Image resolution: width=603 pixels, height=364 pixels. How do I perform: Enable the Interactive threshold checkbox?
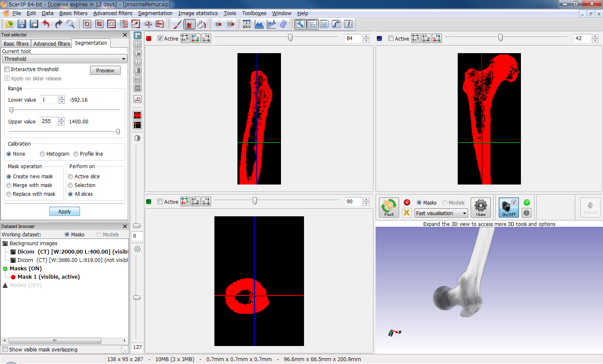pos(7,69)
